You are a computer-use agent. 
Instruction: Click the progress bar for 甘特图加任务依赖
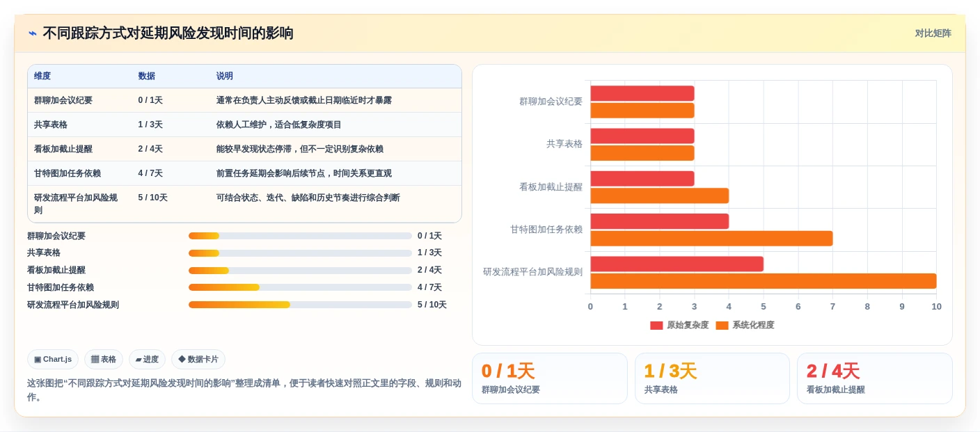click(x=300, y=287)
